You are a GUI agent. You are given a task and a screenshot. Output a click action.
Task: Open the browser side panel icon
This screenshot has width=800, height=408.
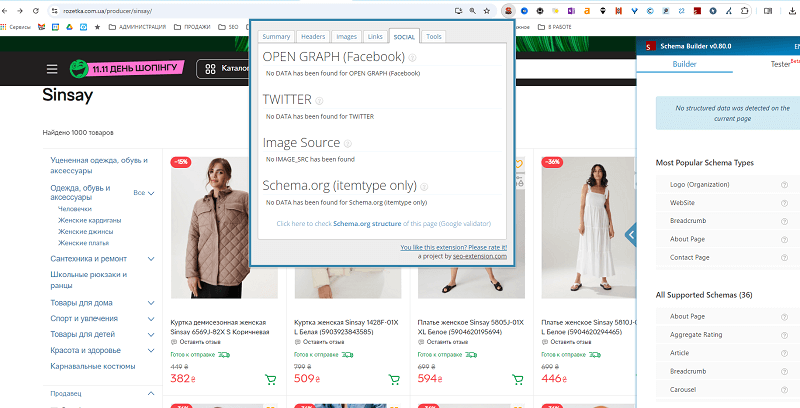point(768,11)
